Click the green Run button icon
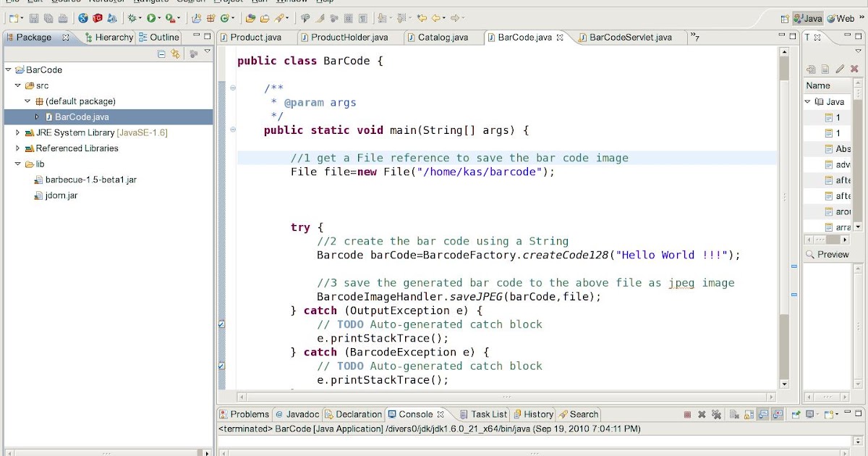This screenshot has width=868, height=456. coord(150,18)
